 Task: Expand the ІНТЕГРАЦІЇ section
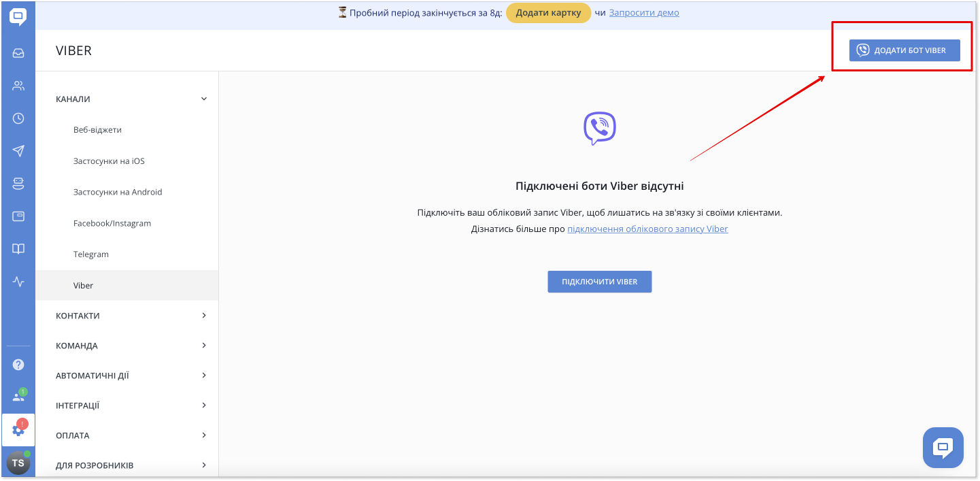coord(131,405)
